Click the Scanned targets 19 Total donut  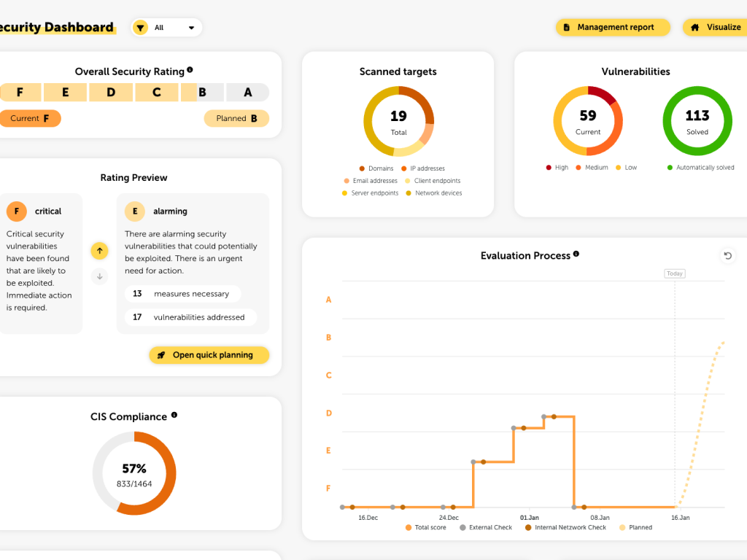[399, 122]
